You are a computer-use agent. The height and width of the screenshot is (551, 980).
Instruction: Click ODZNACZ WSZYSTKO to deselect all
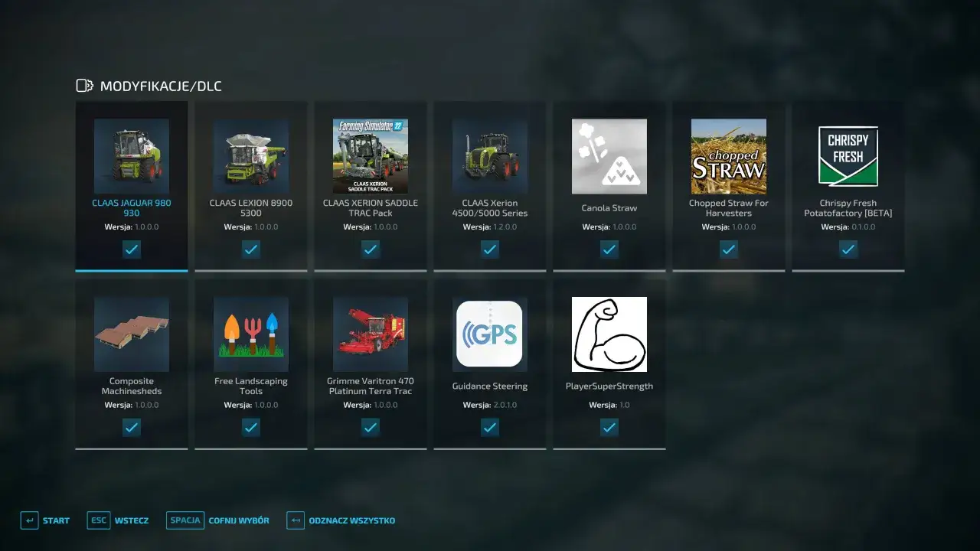coord(341,520)
